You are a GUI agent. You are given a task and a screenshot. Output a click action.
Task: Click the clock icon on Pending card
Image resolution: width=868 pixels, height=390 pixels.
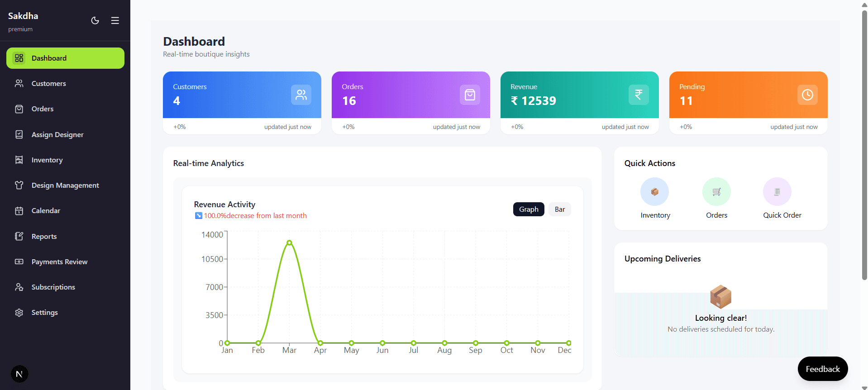807,95
